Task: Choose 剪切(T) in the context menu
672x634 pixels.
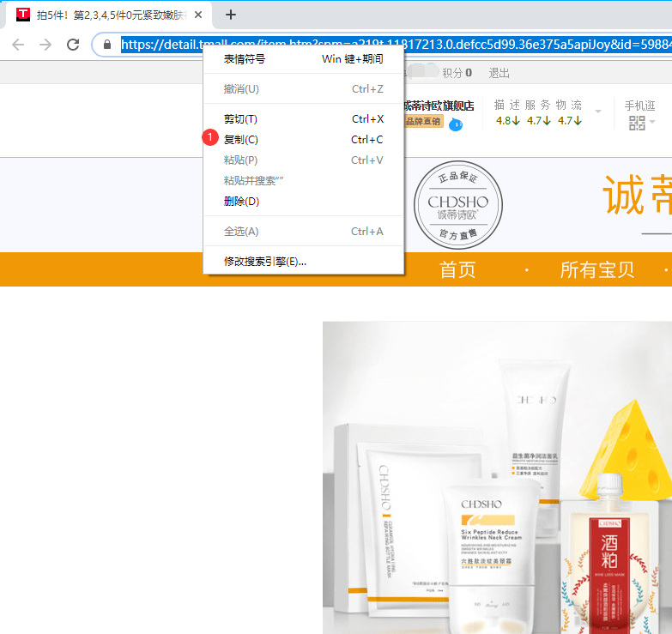Action: [x=304, y=119]
